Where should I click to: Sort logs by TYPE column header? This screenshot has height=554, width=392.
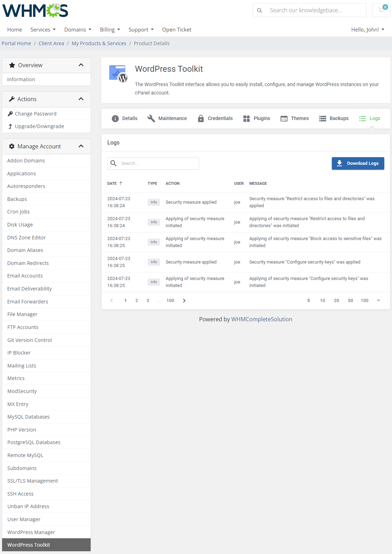[x=152, y=183]
